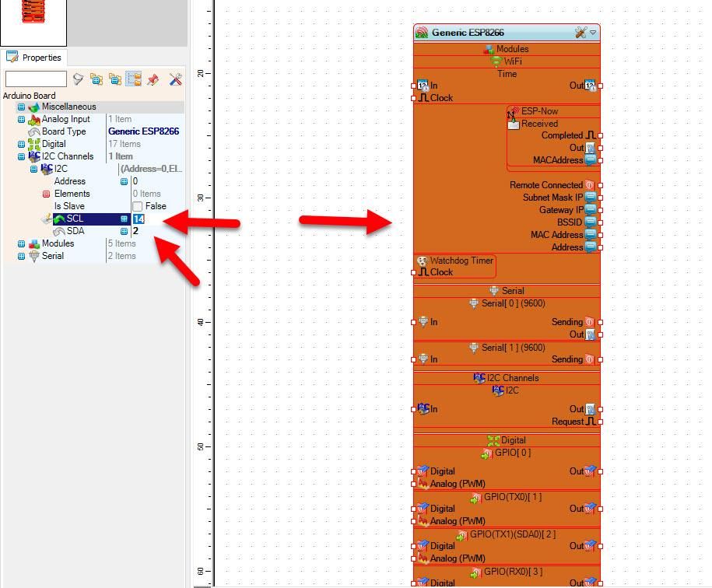This screenshot has width=712, height=588.
Task: Click the expand all folders icon
Action: click(96, 79)
